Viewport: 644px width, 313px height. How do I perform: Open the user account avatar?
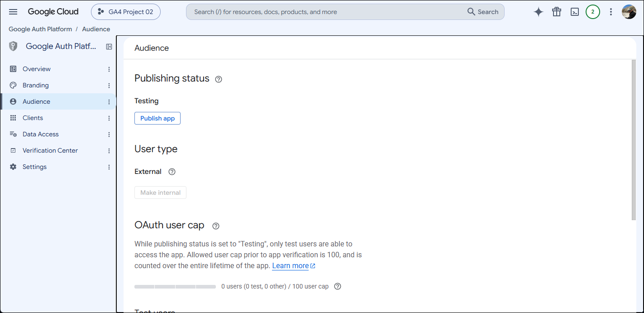point(629,12)
